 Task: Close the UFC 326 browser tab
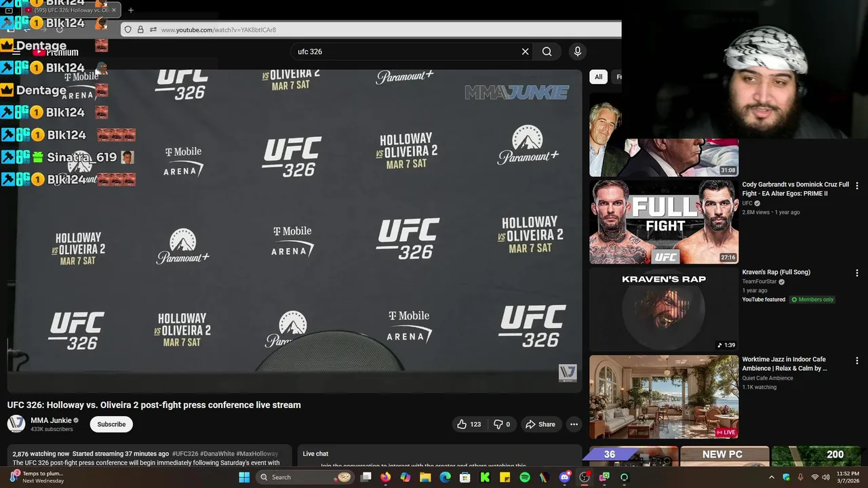114,10
